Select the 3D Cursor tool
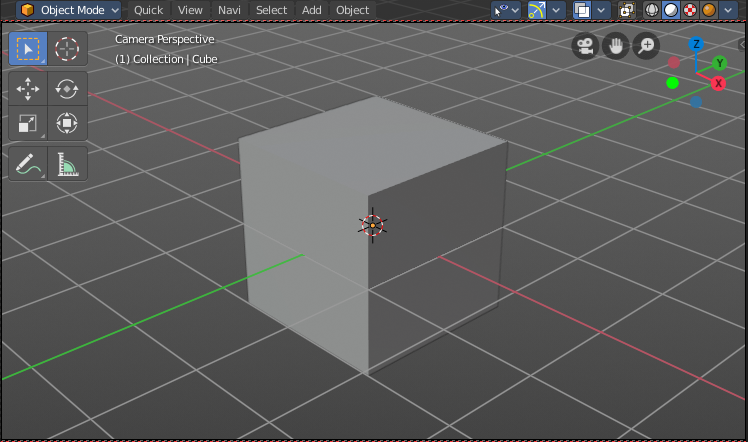 (x=67, y=49)
